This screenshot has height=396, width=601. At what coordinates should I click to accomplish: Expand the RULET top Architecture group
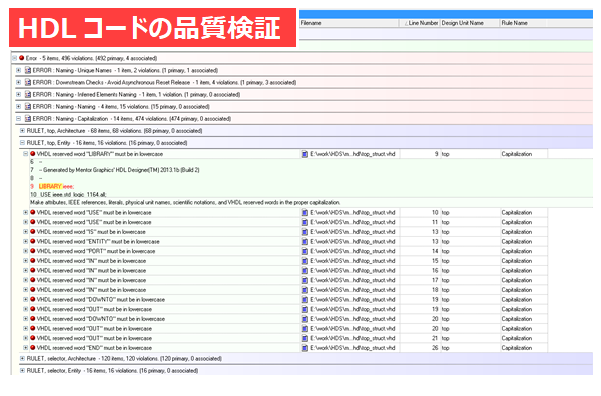(x=22, y=131)
